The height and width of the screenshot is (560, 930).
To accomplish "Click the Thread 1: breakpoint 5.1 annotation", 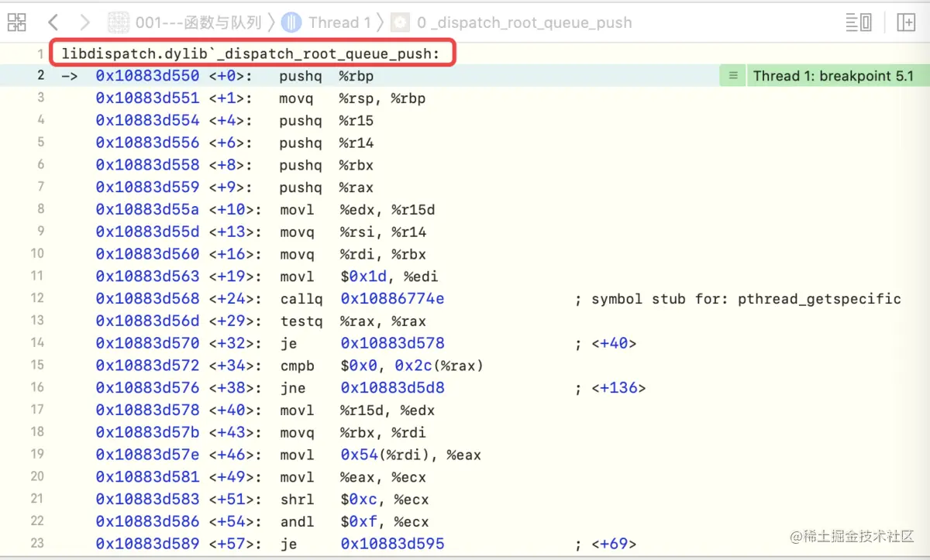I will coord(834,76).
